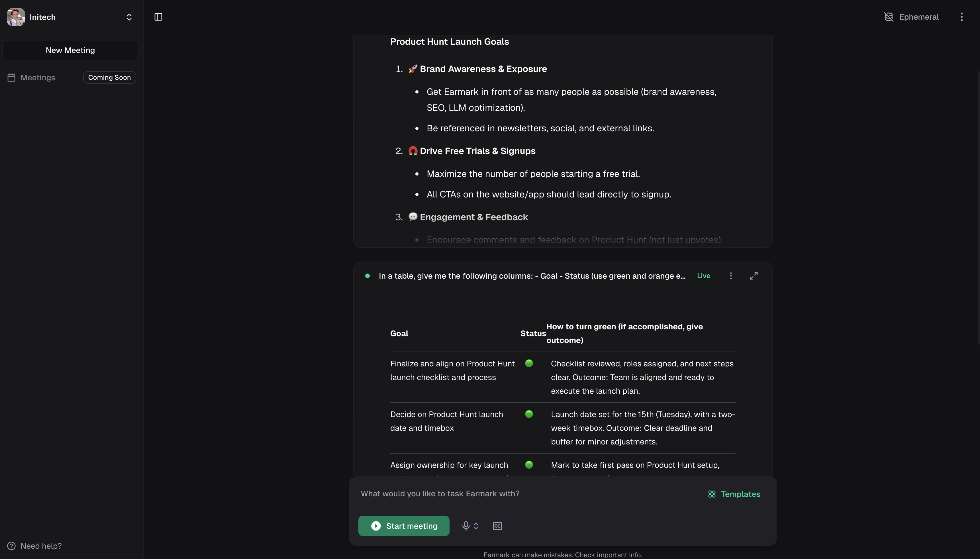
Task: Click the Live status label
Action: (703, 276)
